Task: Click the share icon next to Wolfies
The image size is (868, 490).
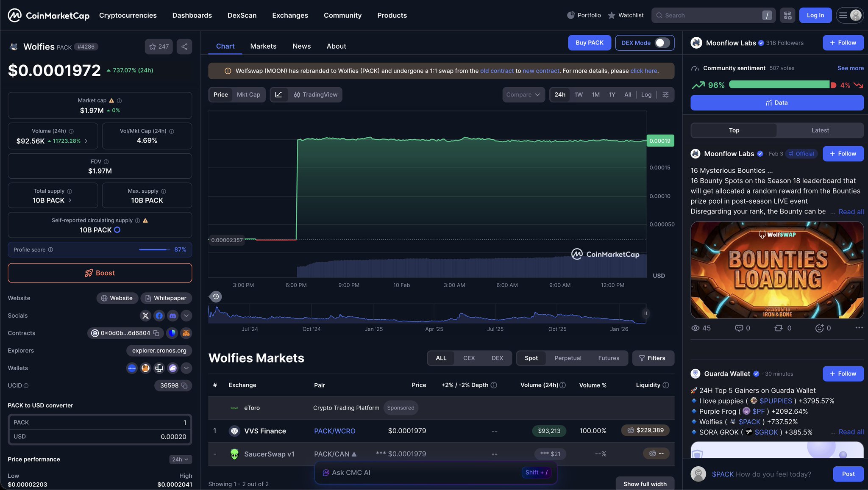Action: coord(184,47)
